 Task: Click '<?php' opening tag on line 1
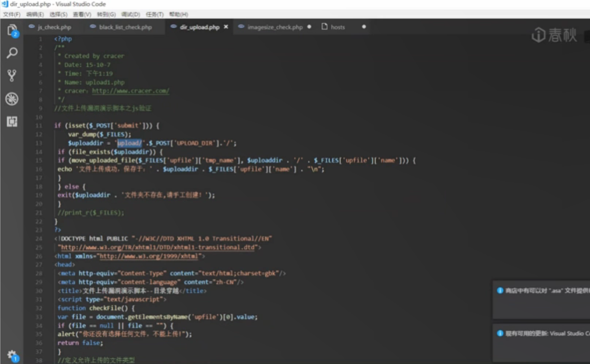coord(63,39)
